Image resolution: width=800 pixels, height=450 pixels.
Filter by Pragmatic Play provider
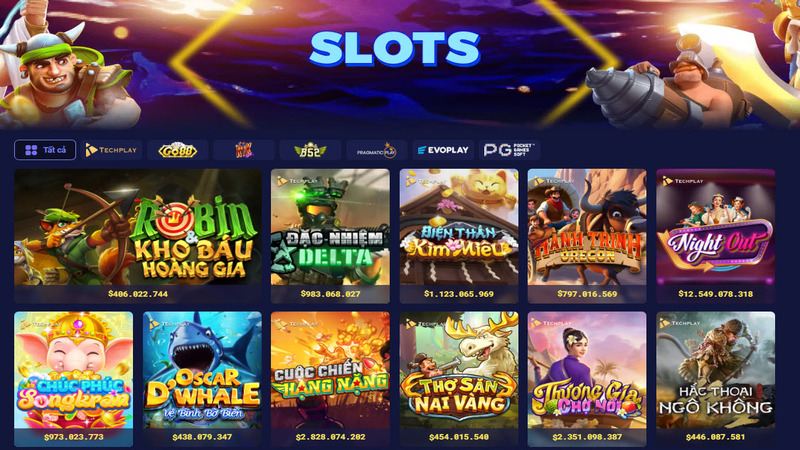(377, 150)
